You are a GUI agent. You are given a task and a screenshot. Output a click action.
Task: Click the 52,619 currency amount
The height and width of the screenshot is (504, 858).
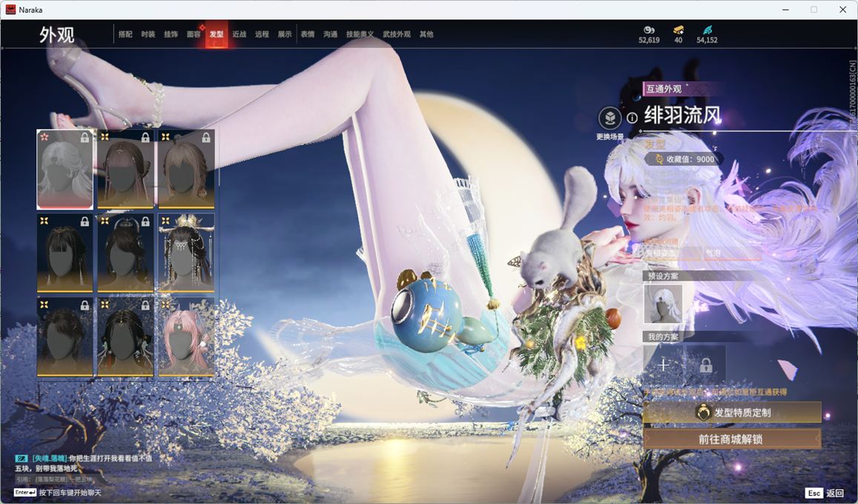point(649,40)
